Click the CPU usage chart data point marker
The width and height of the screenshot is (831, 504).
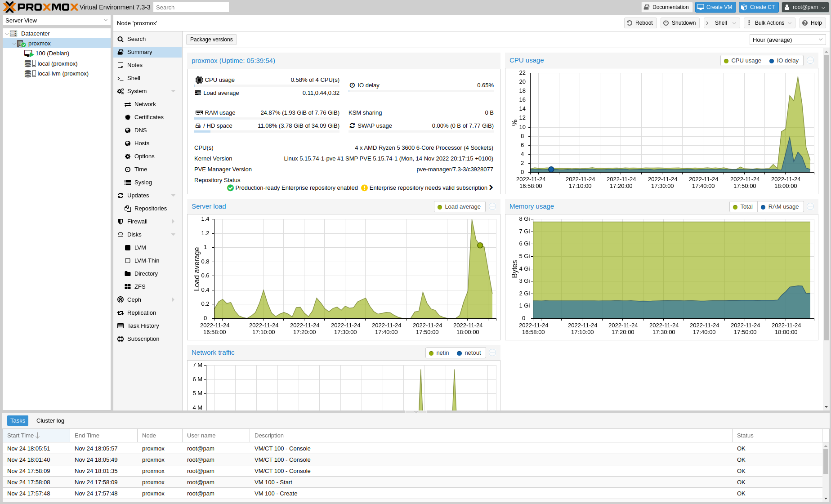pos(551,169)
